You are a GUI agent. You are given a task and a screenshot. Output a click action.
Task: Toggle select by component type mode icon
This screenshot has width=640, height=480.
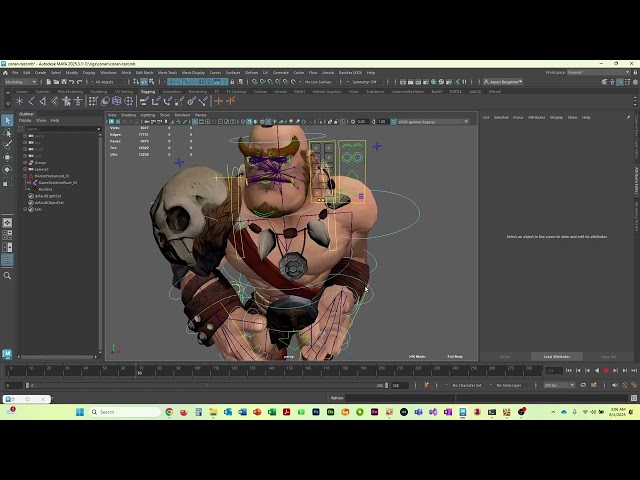point(151,82)
